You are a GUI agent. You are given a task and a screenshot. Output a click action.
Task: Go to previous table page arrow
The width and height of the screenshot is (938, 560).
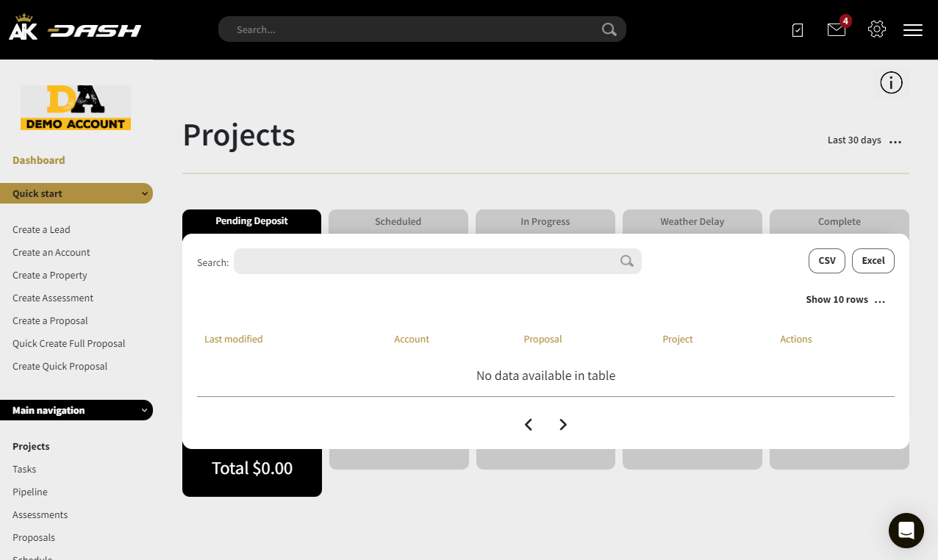coord(529,425)
